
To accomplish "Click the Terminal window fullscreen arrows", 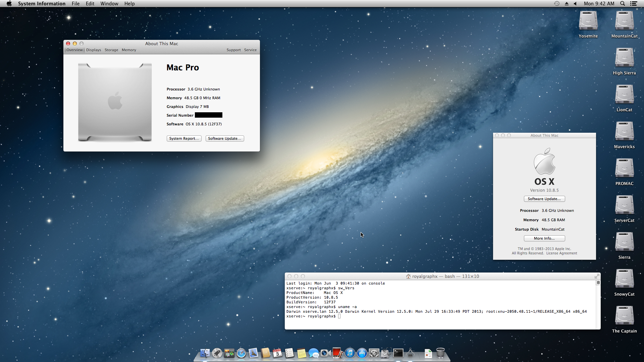I will tap(597, 276).
